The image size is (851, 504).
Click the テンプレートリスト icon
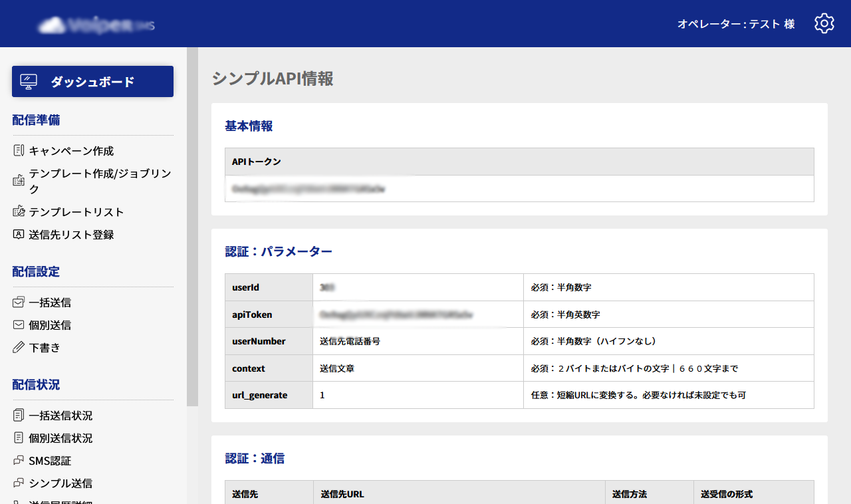click(x=19, y=211)
